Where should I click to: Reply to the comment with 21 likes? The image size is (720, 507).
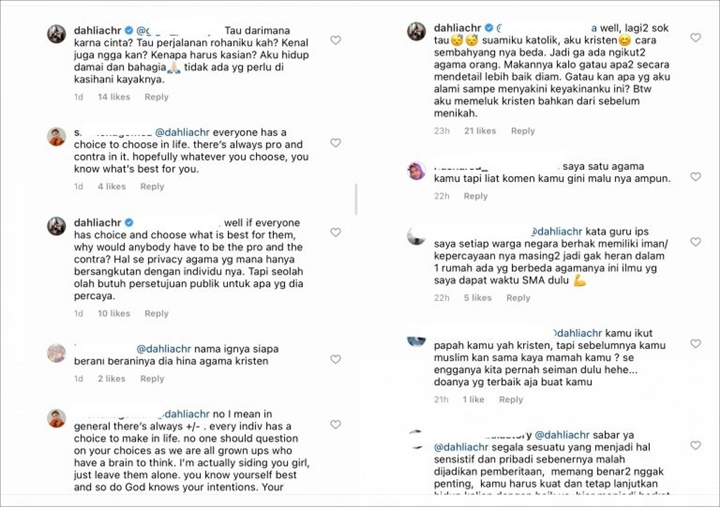(x=523, y=131)
